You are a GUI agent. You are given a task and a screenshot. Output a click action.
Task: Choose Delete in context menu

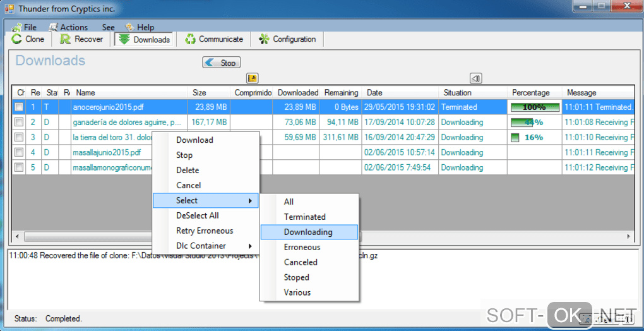coord(206,171)
